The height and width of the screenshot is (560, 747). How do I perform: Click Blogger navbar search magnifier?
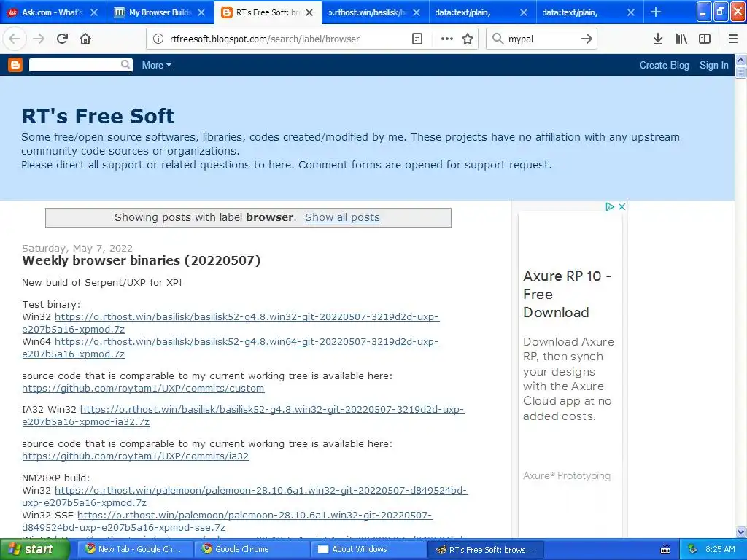click(x=125, y=64)
